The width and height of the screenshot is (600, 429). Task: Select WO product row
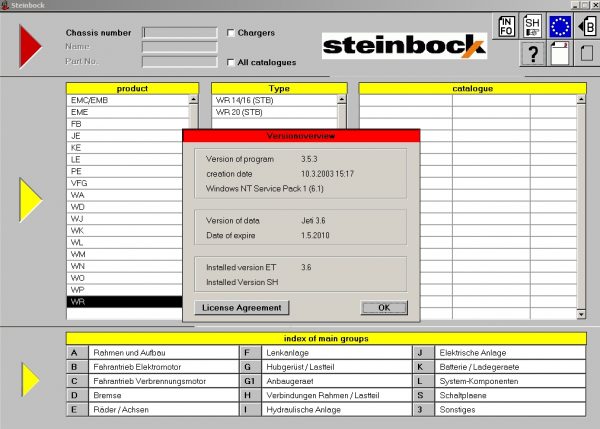tap(125, 278)
